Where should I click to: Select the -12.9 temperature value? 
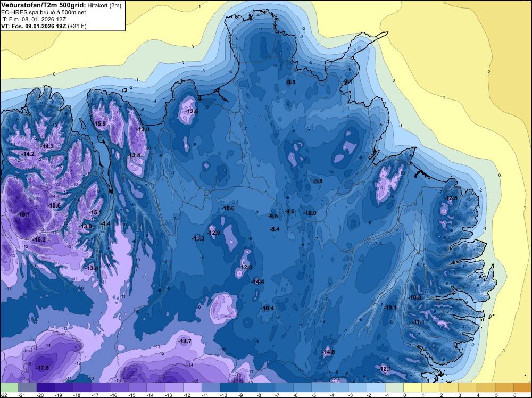coord(214,233)
